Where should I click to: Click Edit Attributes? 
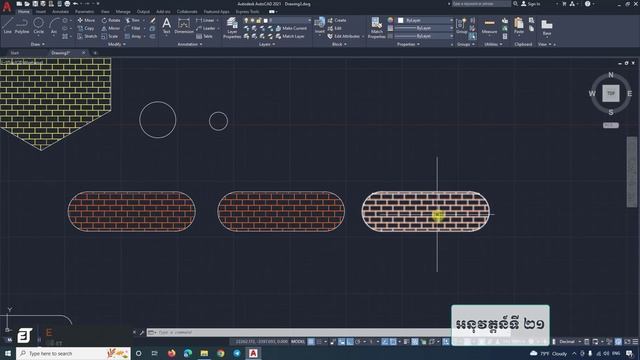coord(344,36)
